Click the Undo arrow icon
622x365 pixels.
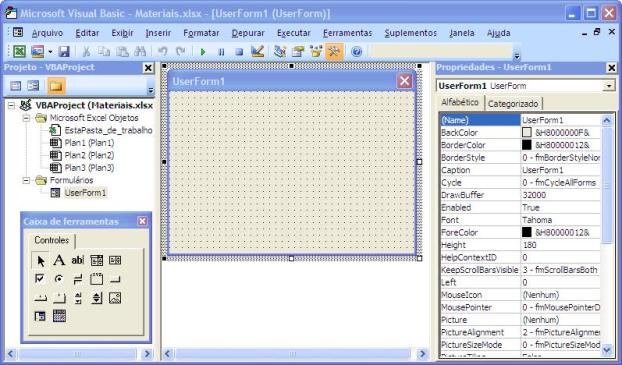pyautogui.click(x=163, y=51)
